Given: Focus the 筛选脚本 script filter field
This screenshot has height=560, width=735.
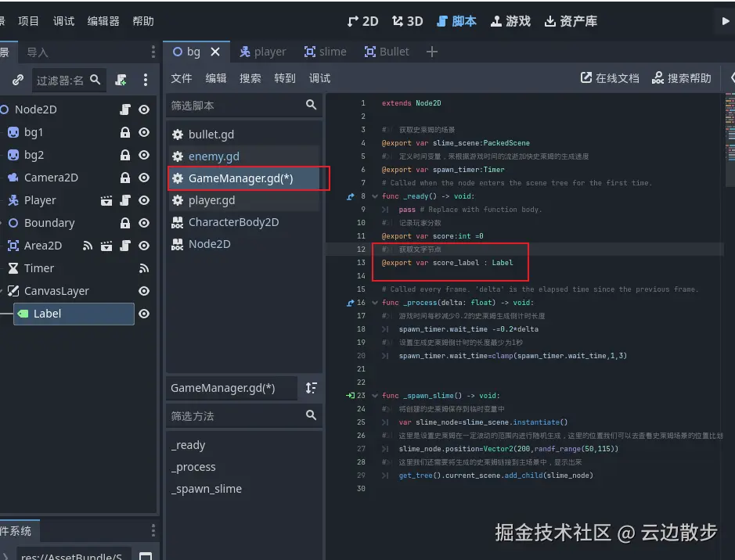Looking at the screenshot, I should coord(243,106).
